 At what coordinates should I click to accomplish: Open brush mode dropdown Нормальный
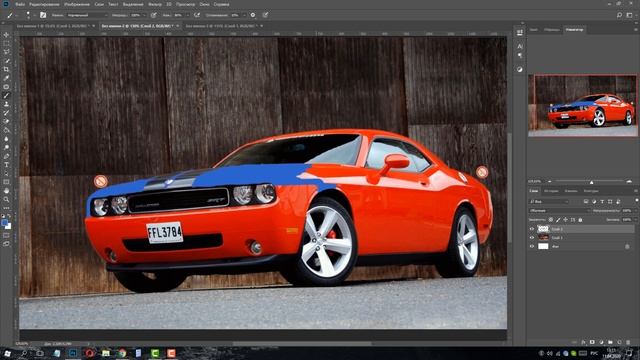[87, 15]
